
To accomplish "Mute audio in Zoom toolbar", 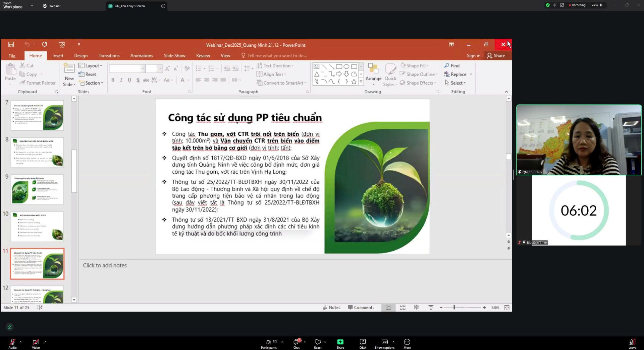I will [x=12, y=343].
